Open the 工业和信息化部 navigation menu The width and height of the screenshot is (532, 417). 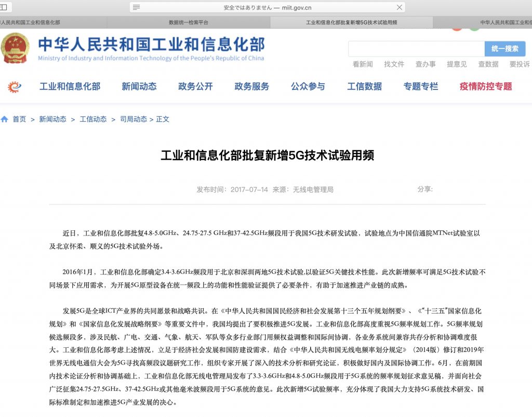(x=70, y=87)
